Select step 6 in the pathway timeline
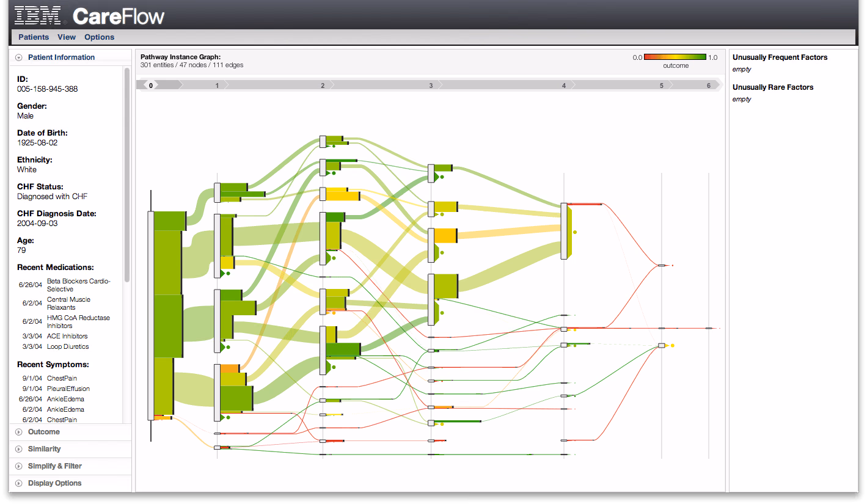 point(709,86)
